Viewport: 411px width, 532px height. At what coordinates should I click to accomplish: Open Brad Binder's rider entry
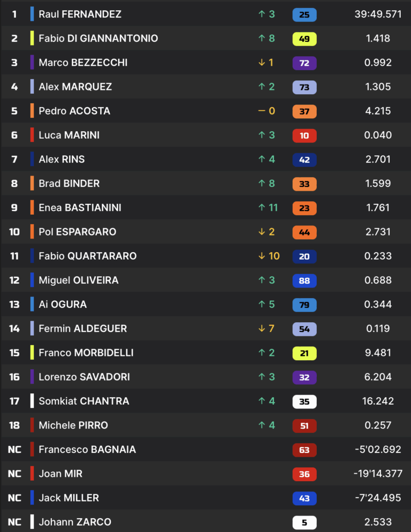point(69,184)
